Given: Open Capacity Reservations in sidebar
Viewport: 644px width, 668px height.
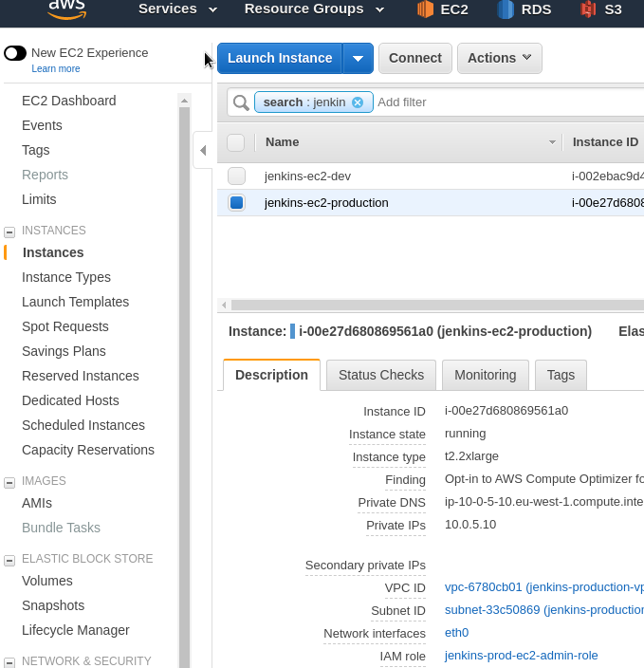Looking at the screenshot, I should 88,451.
